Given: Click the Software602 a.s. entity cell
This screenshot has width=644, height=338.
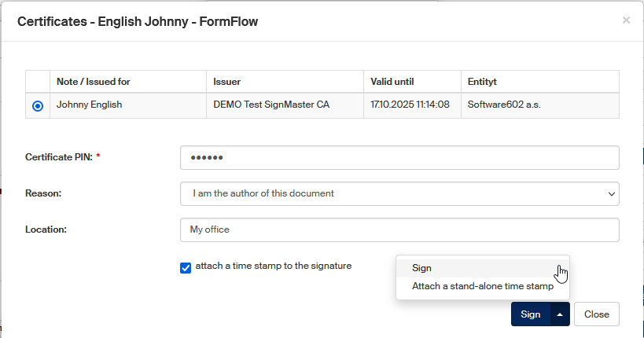Looking at the screenshot, I should tap(503, 105).
